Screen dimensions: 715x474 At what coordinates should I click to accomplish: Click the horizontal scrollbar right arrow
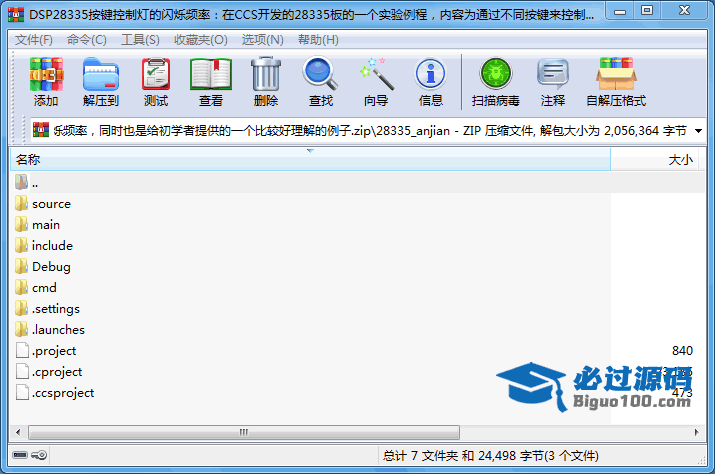tap(697, 432)
